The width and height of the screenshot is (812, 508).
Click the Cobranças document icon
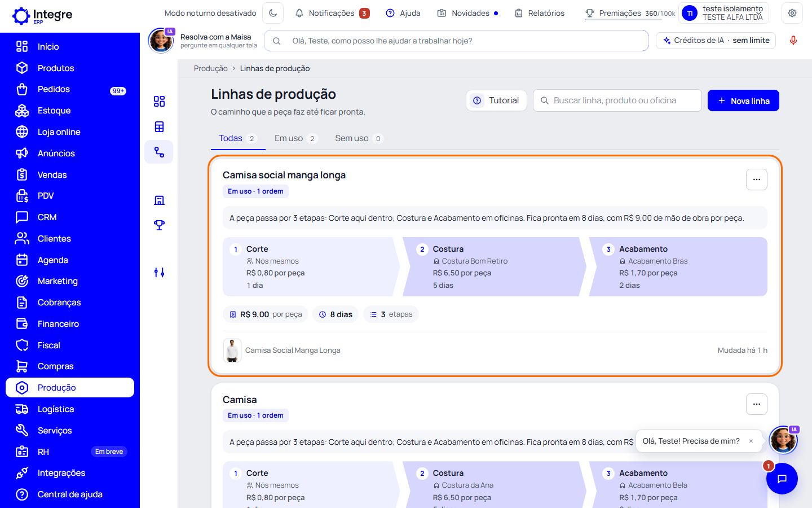pyautogui.click(x=22, y=303)
